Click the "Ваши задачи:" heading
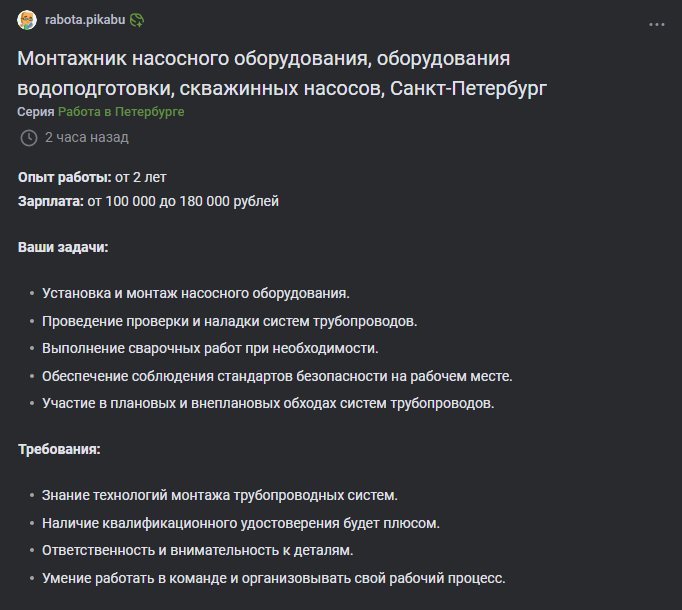 pyautogui.click(x=63, y=246)
